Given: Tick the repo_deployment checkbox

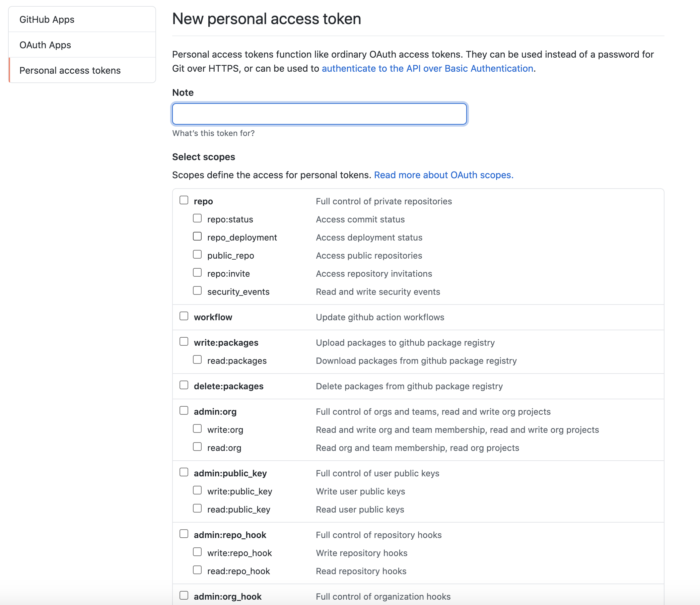Looking at the screenshot, I should coord(197,236).
